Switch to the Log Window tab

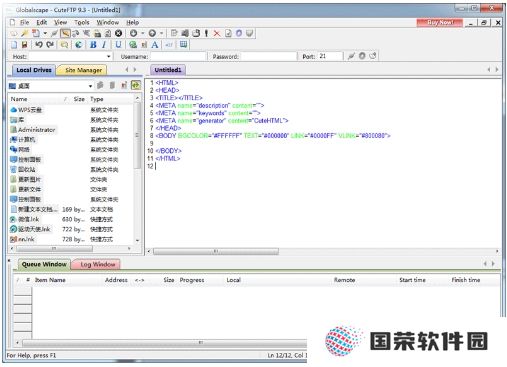(97, 264)
